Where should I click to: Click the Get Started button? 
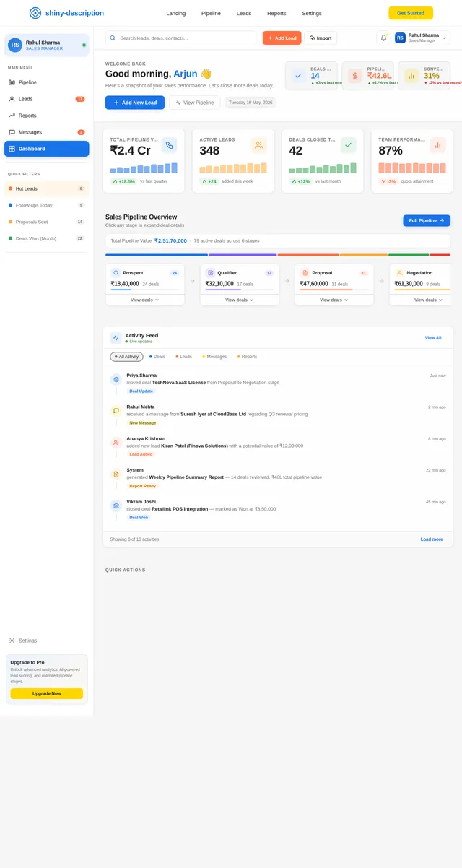411,13
